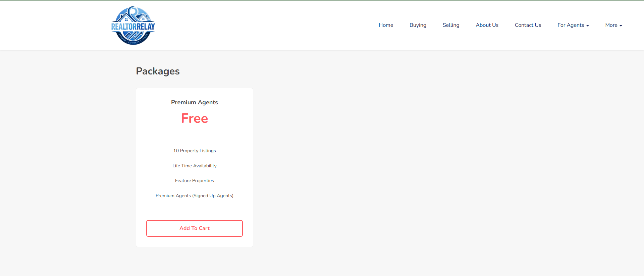Navigate to About Us
The width and height of the screenshot is (644, 276).
(x=487, y=25)
